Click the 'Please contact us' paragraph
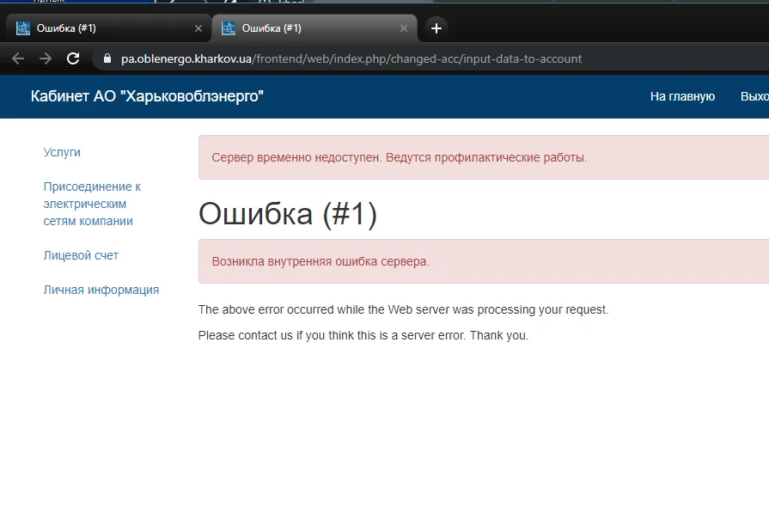The image size is (769, 532). pos(363,336)
